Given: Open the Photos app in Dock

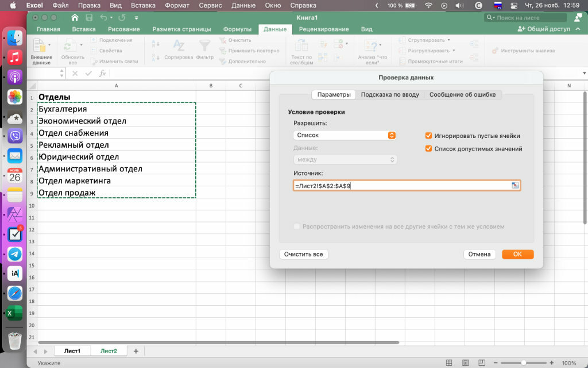Looking at the screenshot, I should pyautogui.click(x=15, y=97).
